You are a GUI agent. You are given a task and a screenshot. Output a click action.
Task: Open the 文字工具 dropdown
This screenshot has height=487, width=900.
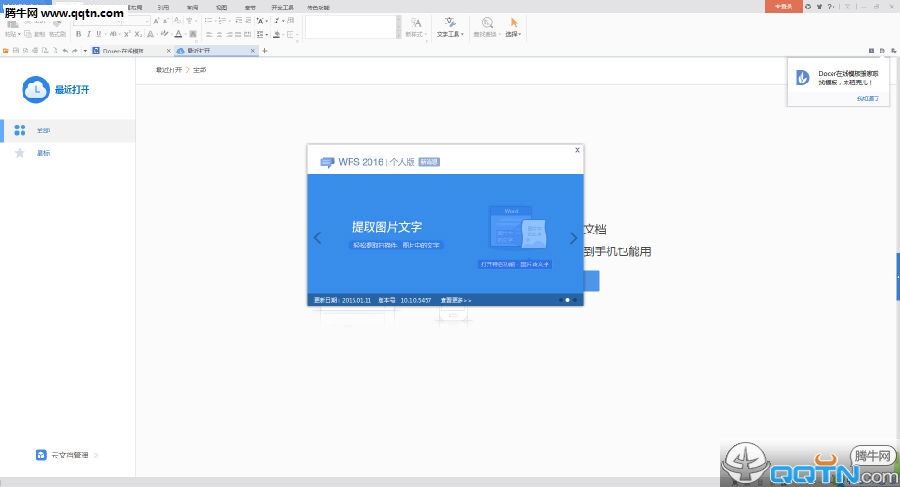449,34
